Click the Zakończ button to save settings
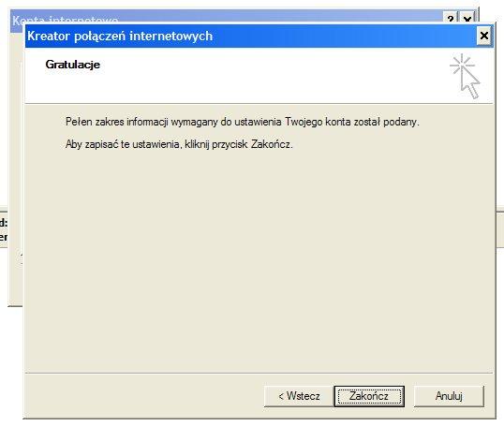The height and width of the screenshot is (426, 504). click(369, 396)
